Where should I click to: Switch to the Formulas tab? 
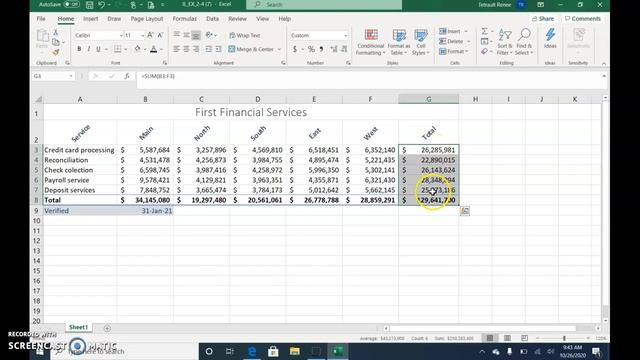184,19
